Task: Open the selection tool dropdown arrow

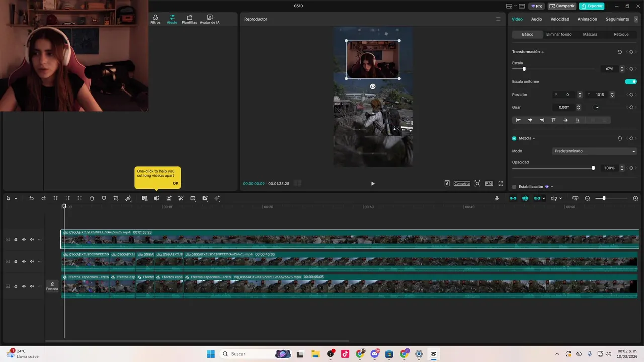Action: tap(16, 198)
